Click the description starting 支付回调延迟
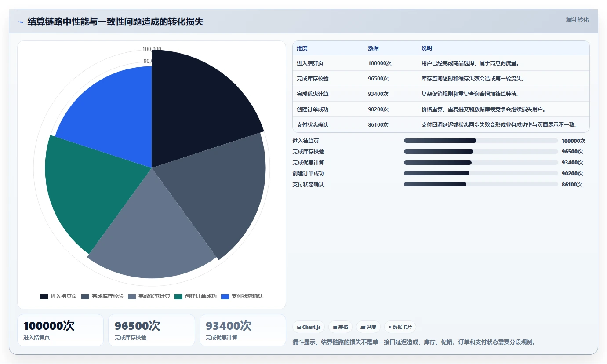Image resolution: width=607 pixels, height=364 pixels. [x=499, y=125]
